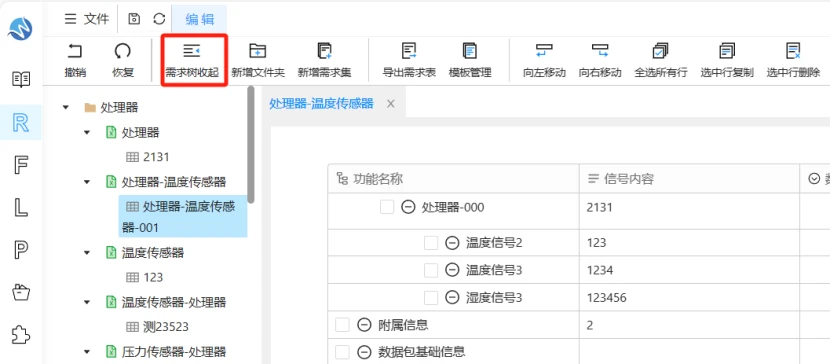Click 全选所有行 button
This screenshot has height=364, width=830.
point(661,61)
